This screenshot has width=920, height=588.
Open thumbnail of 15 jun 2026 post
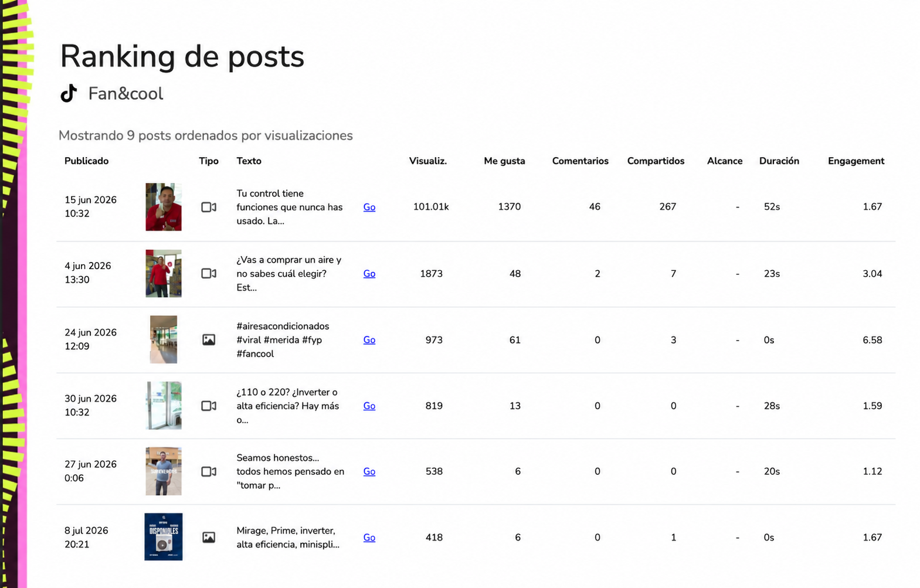point(164,207)
